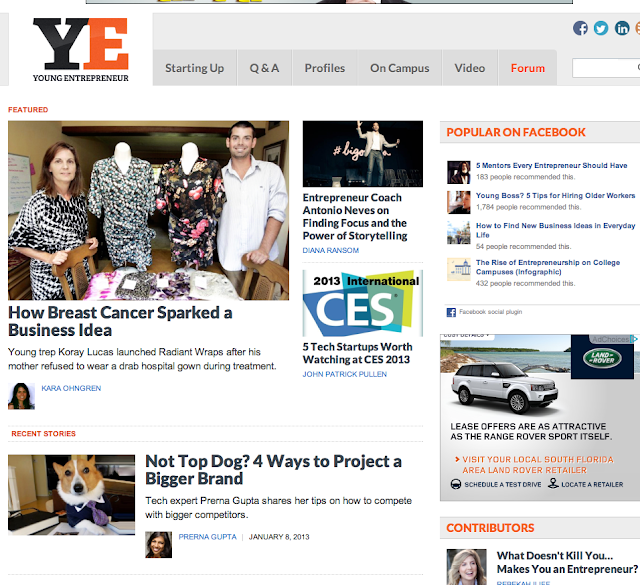The image size is (640, 585).
Task: Click Facebook social plugin text link
Action: click(491, 312)
